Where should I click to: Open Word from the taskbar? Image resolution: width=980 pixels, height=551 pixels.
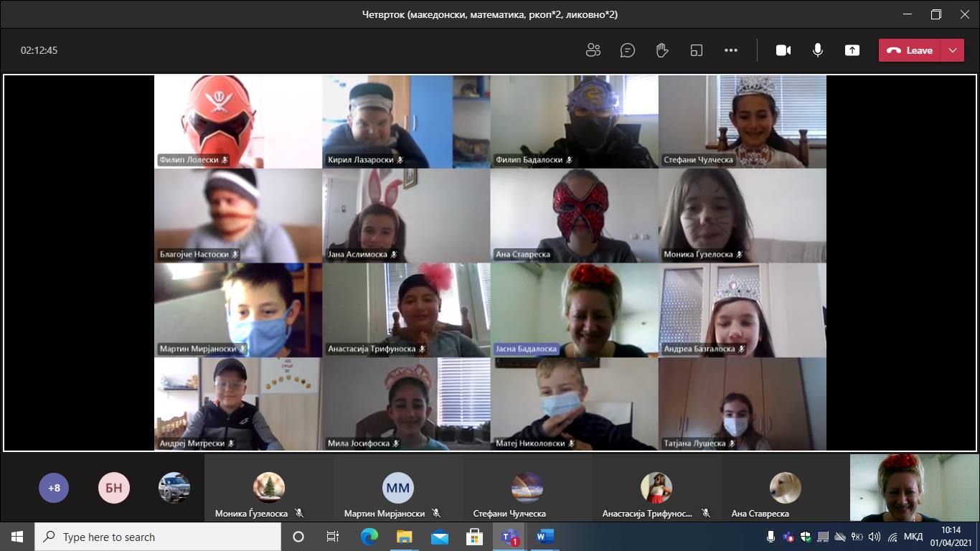(x=545, y=537)
